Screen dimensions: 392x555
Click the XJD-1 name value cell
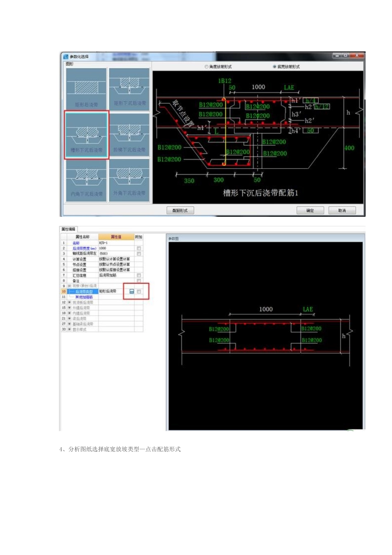point(116,243)
